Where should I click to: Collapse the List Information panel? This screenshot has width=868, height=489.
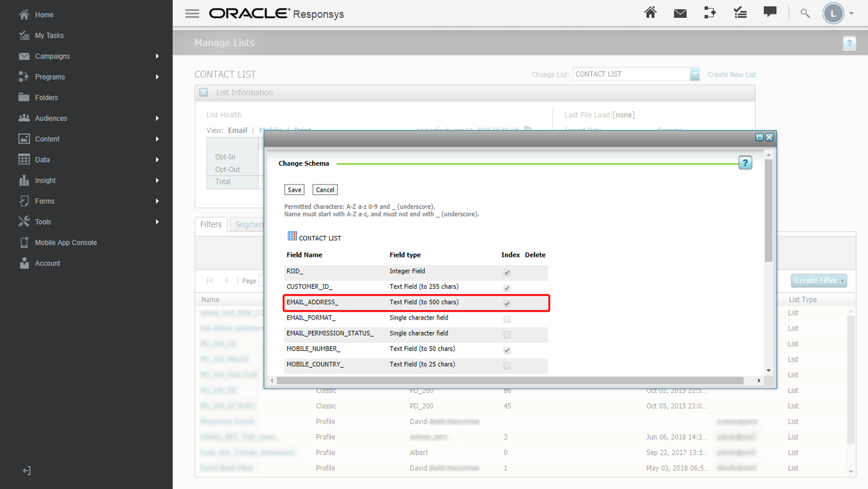tap(203, 92)
